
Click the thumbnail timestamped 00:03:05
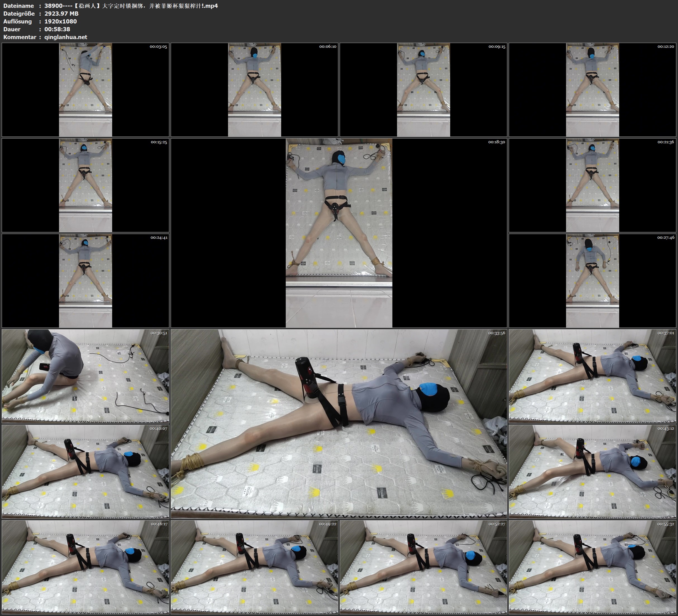pyautogui.click(x=85, y=89)
